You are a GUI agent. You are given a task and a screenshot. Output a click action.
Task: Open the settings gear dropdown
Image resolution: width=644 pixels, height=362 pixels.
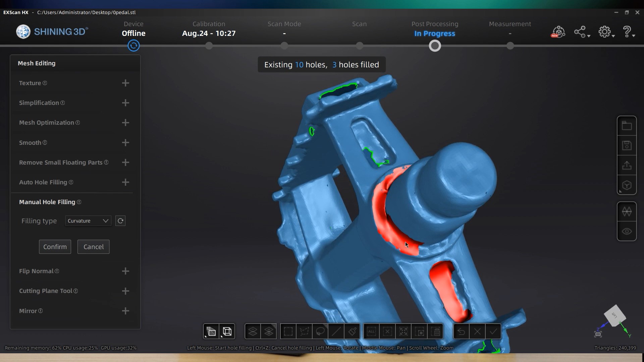point(605,32)
